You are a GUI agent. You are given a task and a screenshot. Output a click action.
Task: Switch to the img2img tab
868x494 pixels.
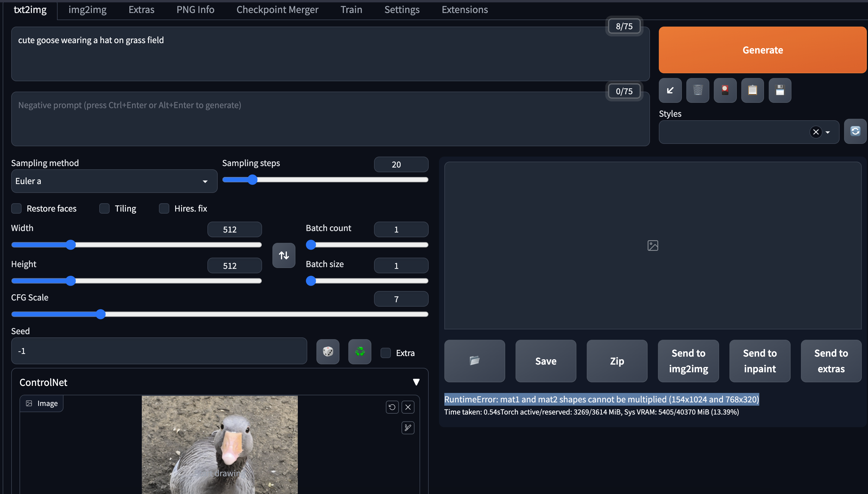click(x=87, y=9)
